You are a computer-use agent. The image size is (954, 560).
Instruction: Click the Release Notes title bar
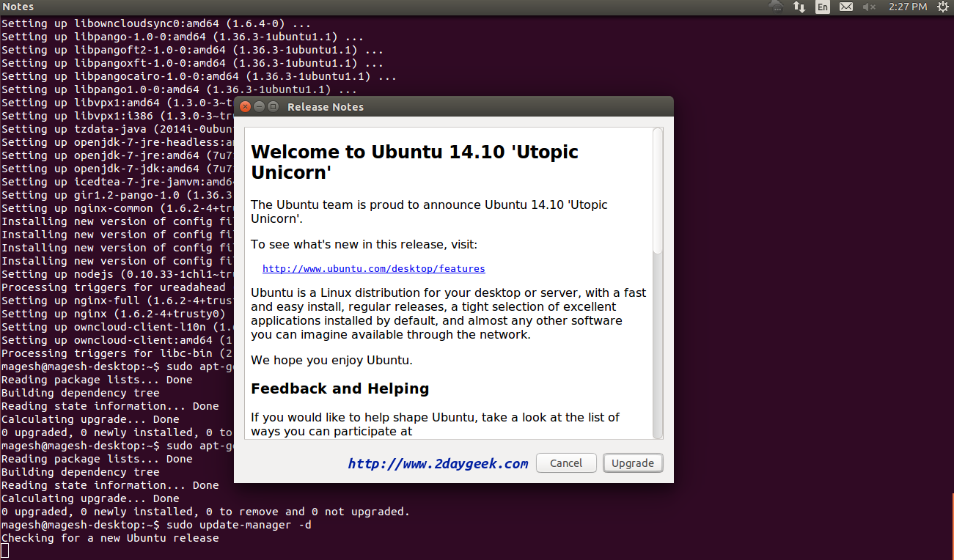point(440,106)
